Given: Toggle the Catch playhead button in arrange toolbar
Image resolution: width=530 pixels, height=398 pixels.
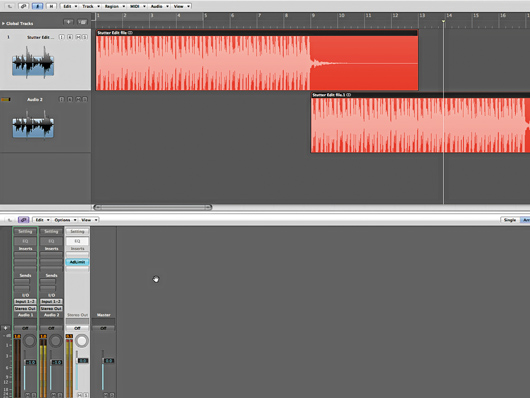Looking at the screenshot, I should click(x=37, y=6).
